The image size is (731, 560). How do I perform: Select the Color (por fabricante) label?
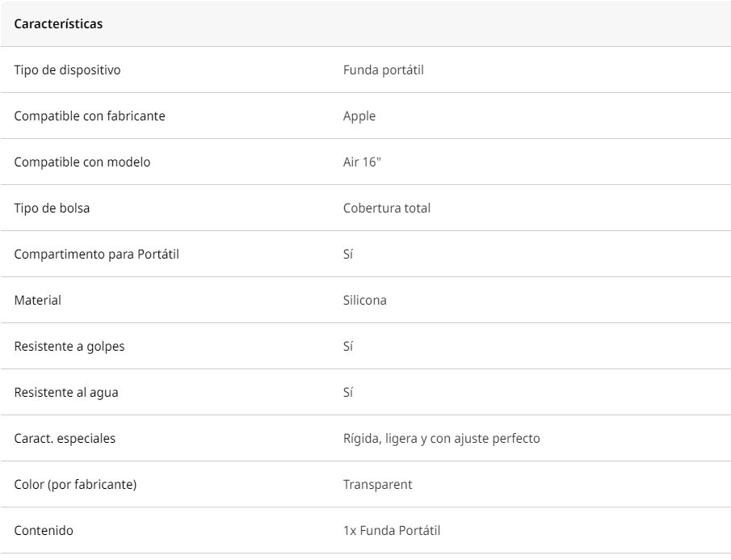[x=76, y=485]
